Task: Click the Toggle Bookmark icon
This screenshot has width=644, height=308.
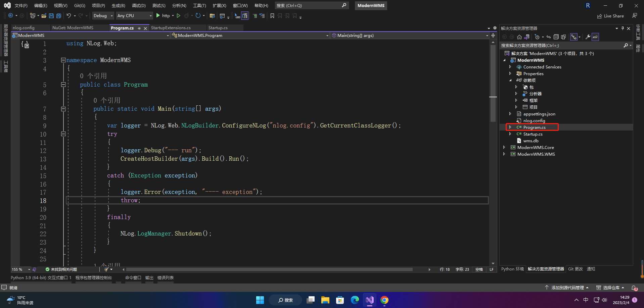Action: coord(272,16)
